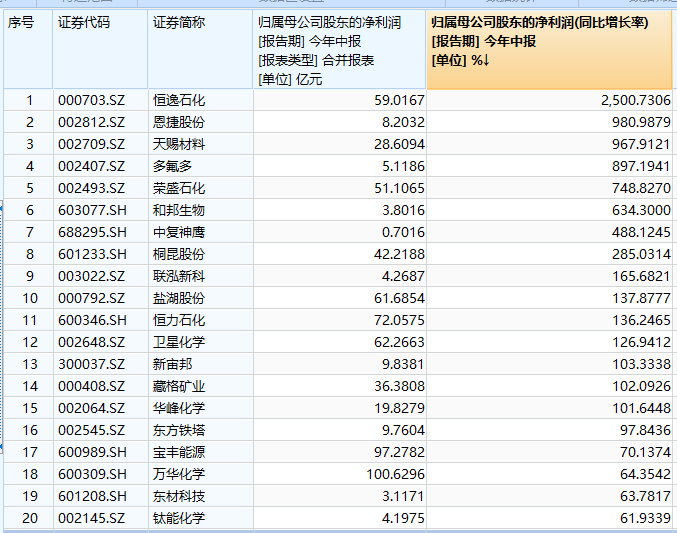Select stock code 002493.SZ
The height and width of the screenshot is (533, 677).
[x=100, y=188]
